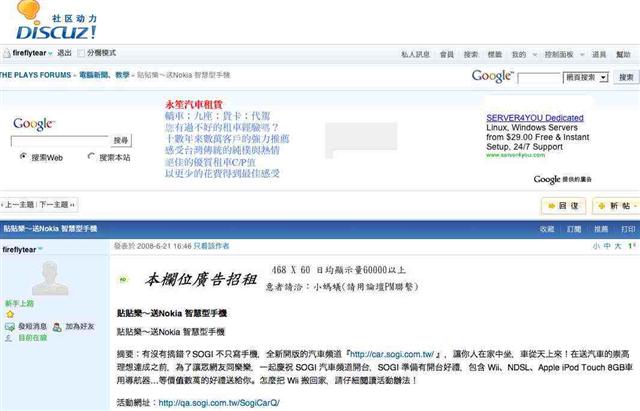Click the 發短消息 message icon
The width and height of the screenshot is (640, 411).
(x=10, y=327)
